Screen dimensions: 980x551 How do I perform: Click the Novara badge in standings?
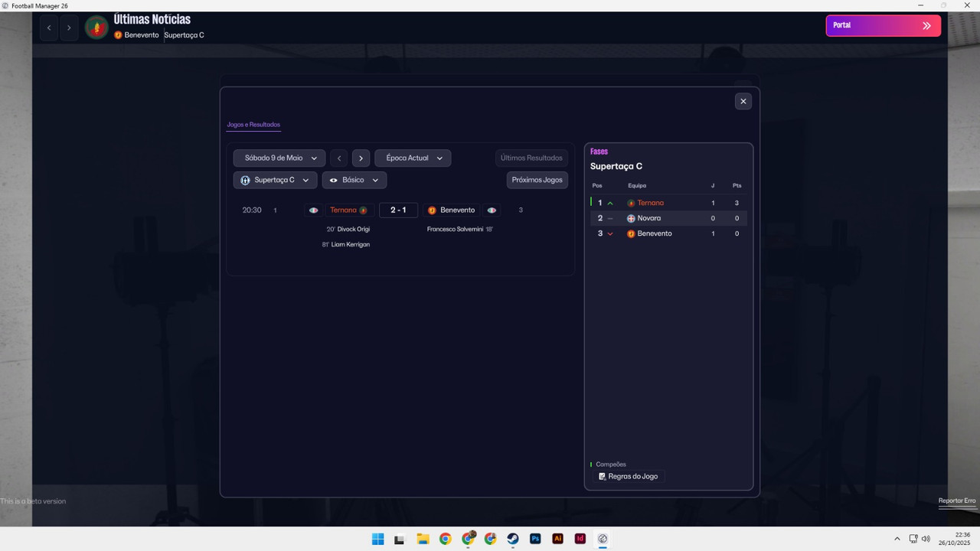coord(631,218)
